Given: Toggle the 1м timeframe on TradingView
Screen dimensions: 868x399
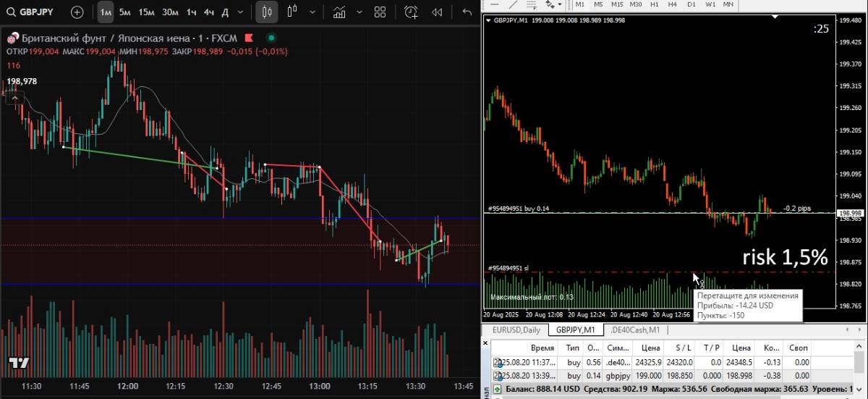Looking at the screenshot, I should coord(106,12).
